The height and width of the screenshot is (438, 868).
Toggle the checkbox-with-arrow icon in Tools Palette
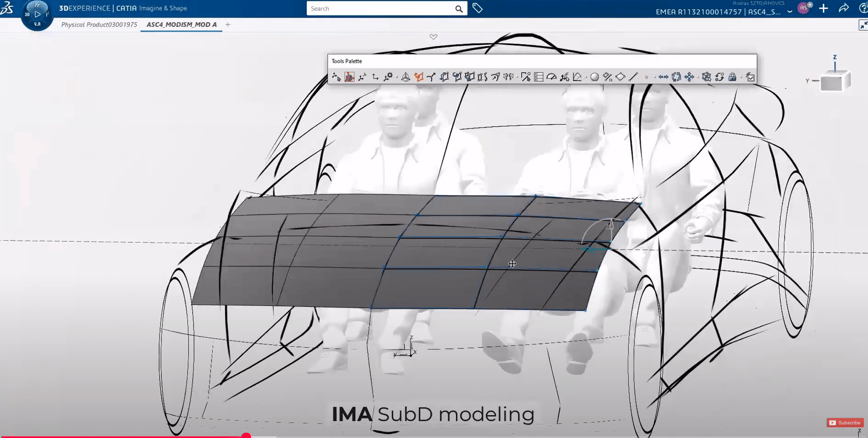tap(750, 77)
